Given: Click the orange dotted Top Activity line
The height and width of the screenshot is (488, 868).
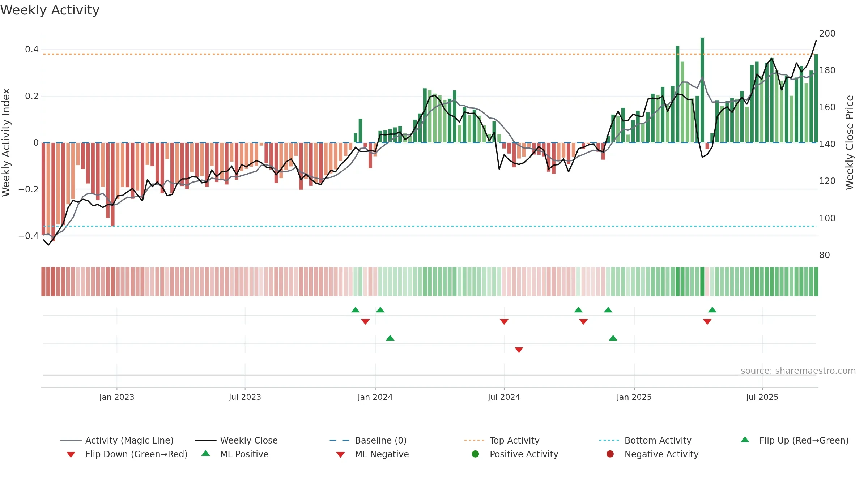Looking at the screenshot, I should pos(430,54).
